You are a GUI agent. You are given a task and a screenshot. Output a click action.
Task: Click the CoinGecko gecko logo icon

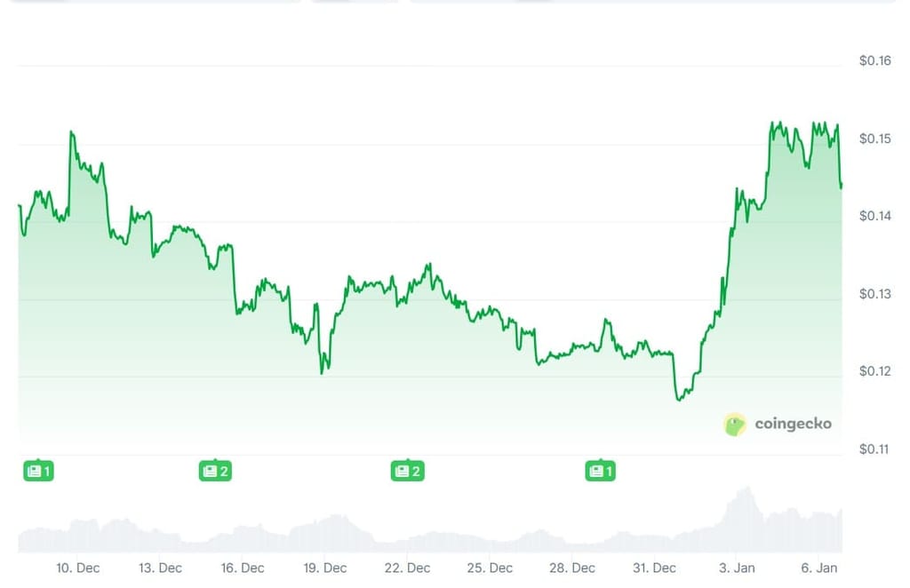735,425
